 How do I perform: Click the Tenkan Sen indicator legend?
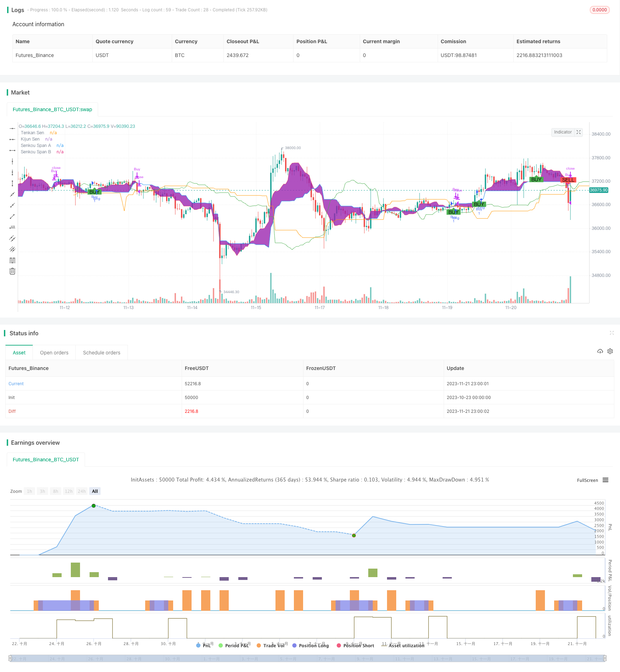click(33, 133)
